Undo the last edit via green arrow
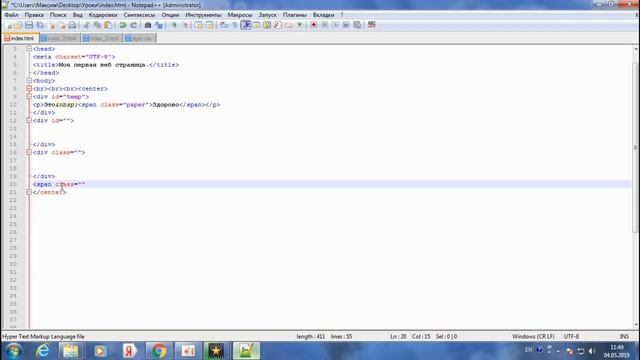 pos(122,25)
